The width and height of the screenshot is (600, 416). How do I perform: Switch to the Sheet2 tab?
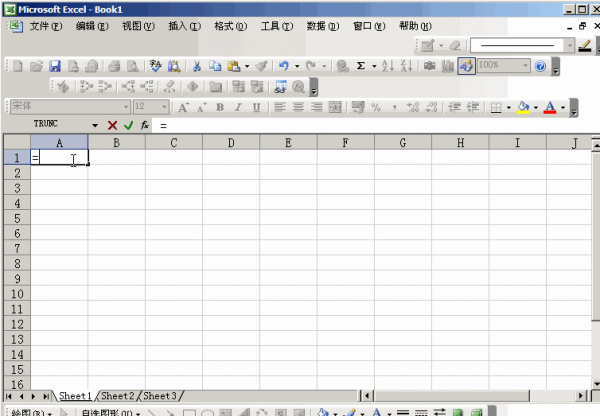[117, 396]
